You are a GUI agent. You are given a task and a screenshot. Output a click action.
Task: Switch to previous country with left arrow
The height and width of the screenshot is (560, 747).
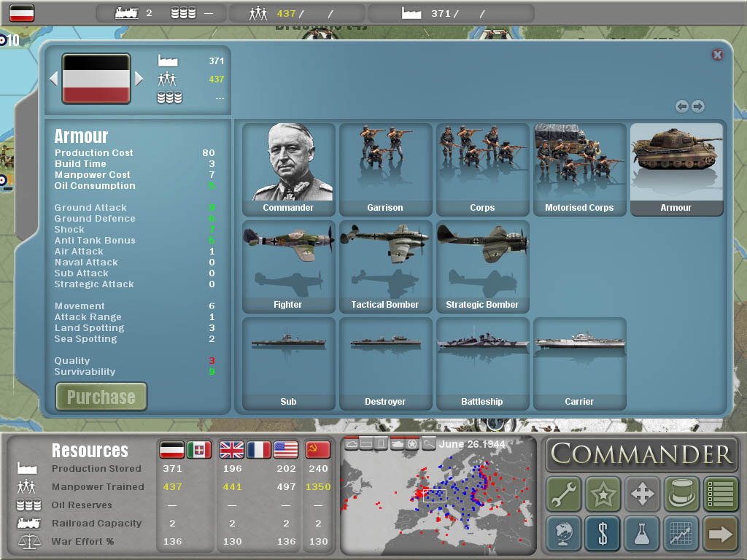click(53, 79)
